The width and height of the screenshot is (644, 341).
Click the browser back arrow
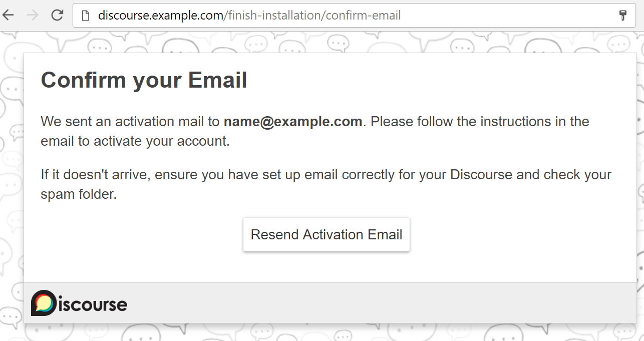(9, 15)
